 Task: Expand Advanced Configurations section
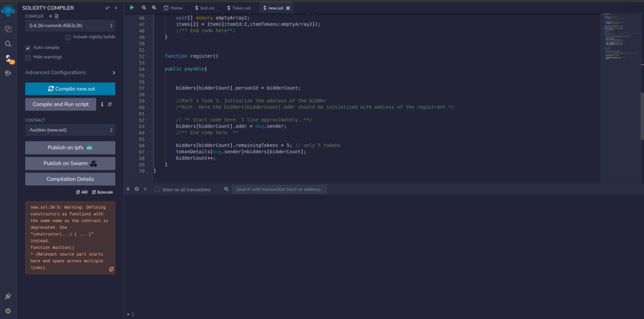70,72
